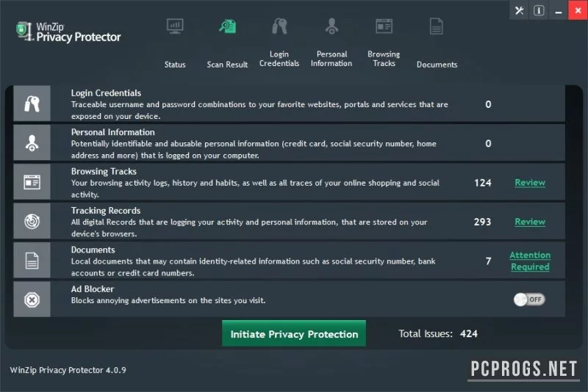
Task: Select the Login Credentials row title
Action: 106,92
